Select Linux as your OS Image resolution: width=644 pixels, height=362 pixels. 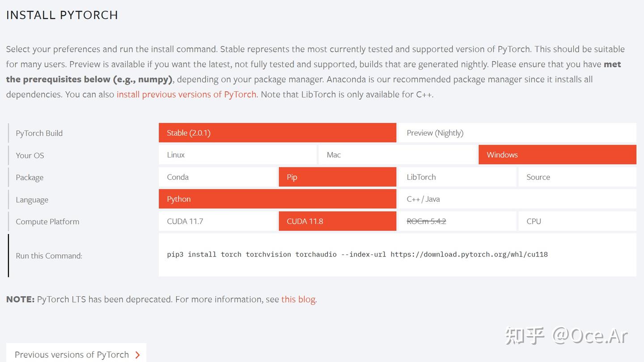pos(237,155)
